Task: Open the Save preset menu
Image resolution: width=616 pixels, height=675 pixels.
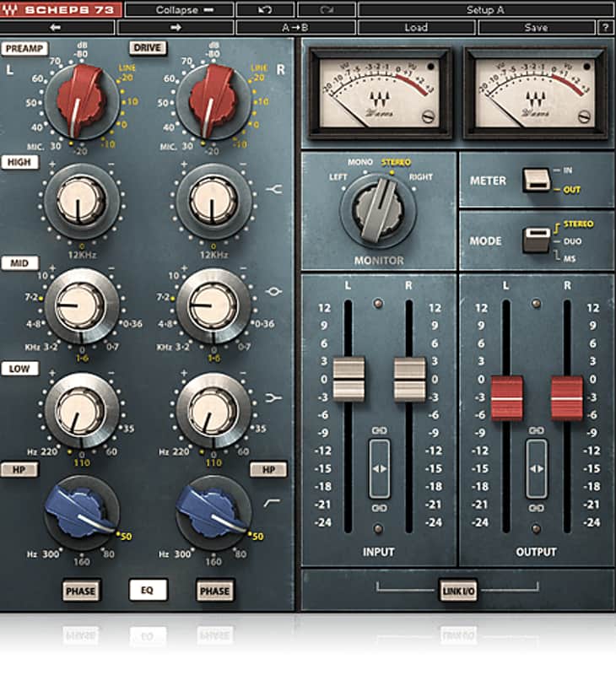Action: coord(537,28)
